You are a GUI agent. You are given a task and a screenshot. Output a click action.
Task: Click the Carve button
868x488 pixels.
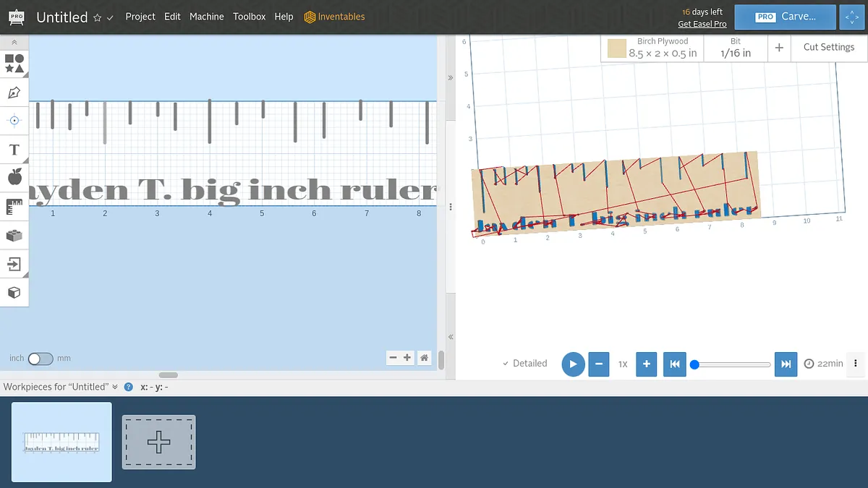785,17
